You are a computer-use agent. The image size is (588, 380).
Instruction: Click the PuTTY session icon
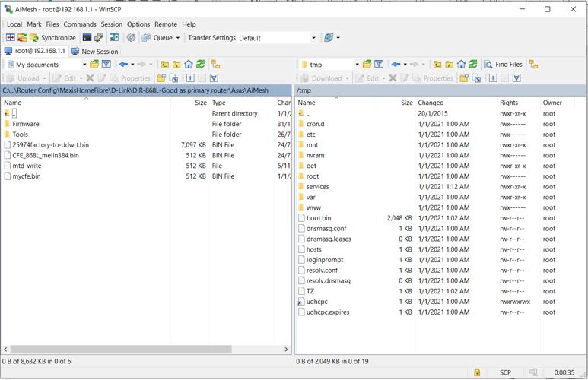[100, 37]
